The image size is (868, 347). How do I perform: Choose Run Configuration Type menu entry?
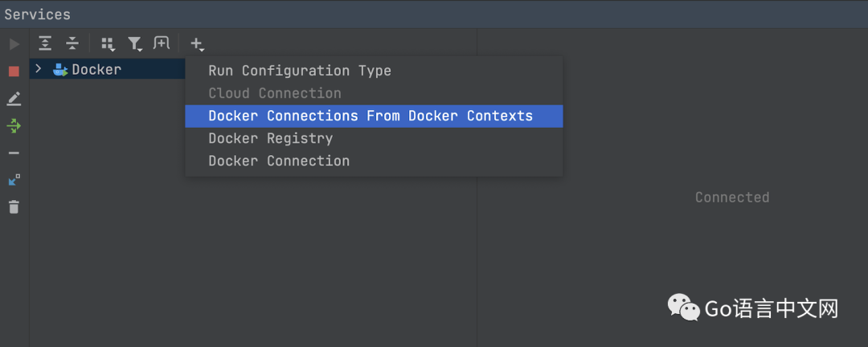pyautogui.click(x=299, y=71)
